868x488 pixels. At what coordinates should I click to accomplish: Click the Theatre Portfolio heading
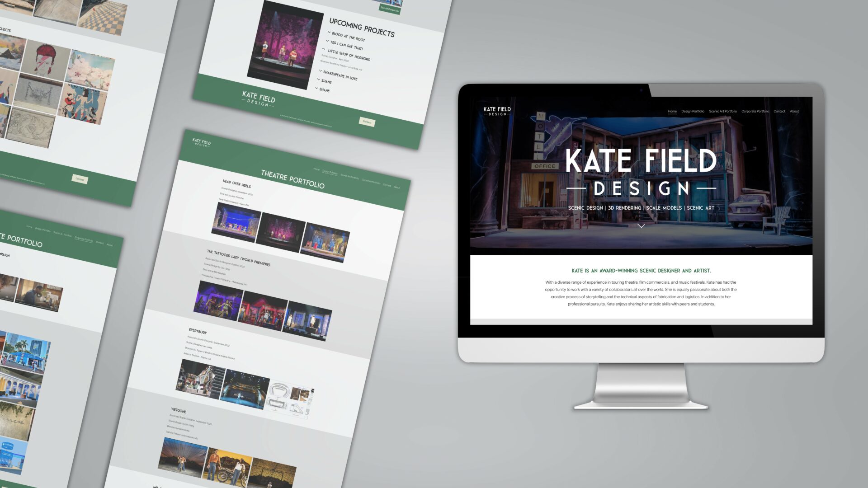(x=292, y=179)
